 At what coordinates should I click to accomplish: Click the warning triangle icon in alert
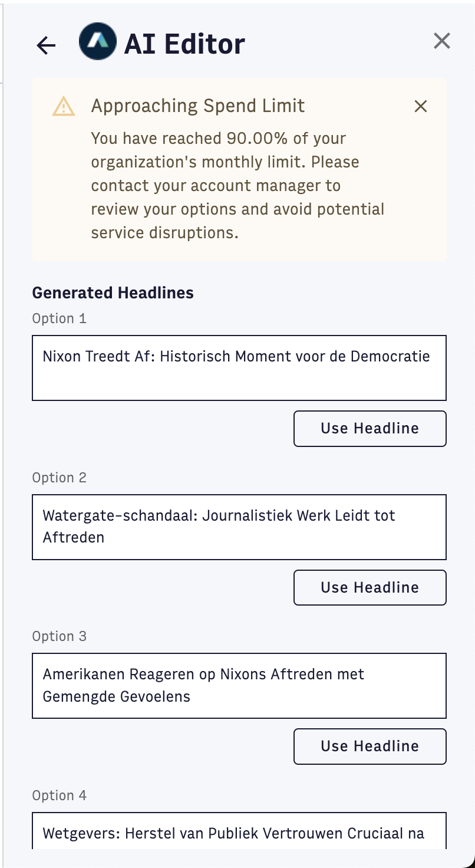point(64,106)
